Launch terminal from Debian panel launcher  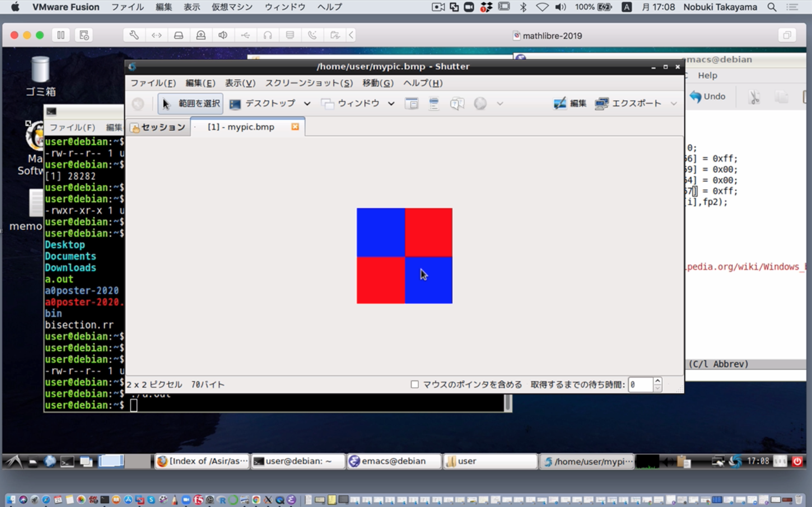tap(67, 461)
